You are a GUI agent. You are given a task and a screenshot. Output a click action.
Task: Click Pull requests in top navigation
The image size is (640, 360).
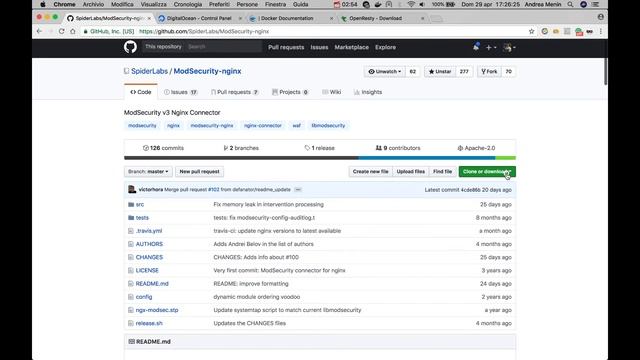click(286, 47)
